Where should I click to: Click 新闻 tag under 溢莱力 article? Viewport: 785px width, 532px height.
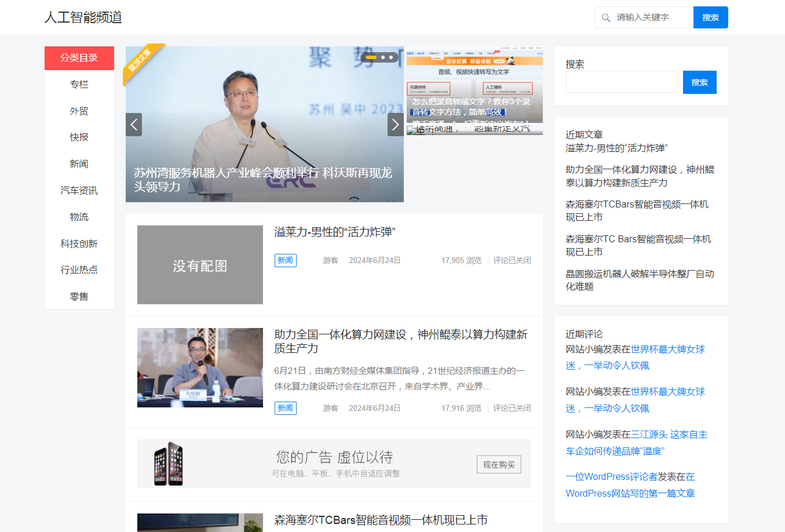click(285, 260)
